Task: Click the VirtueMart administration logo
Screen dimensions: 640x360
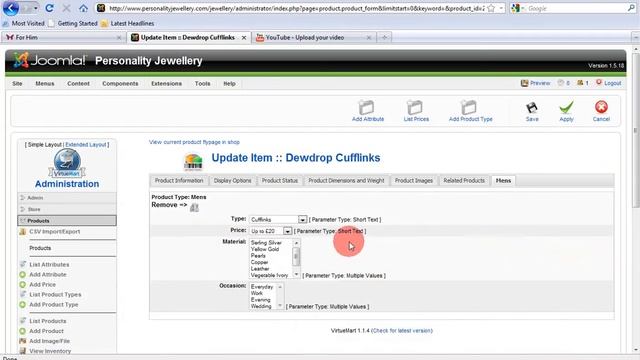Action: pos(67,163)
